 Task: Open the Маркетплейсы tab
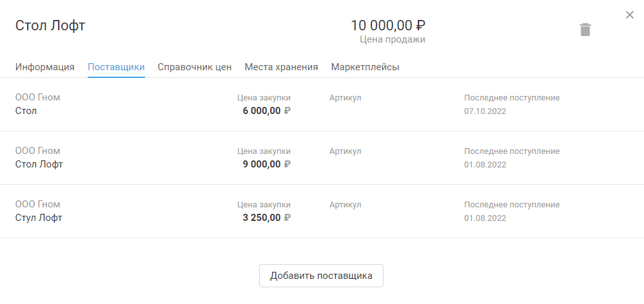pos(365,67)
